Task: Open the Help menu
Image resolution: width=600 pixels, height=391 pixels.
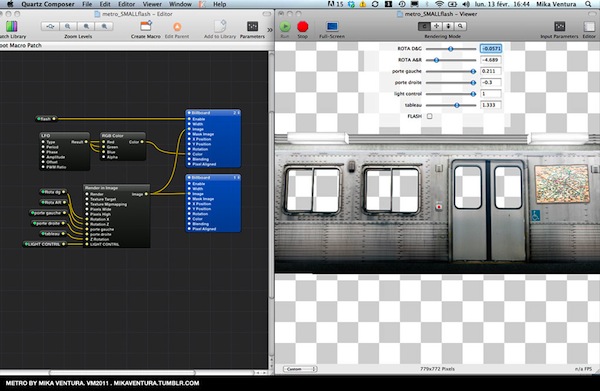Action: (x=219, y=4)
